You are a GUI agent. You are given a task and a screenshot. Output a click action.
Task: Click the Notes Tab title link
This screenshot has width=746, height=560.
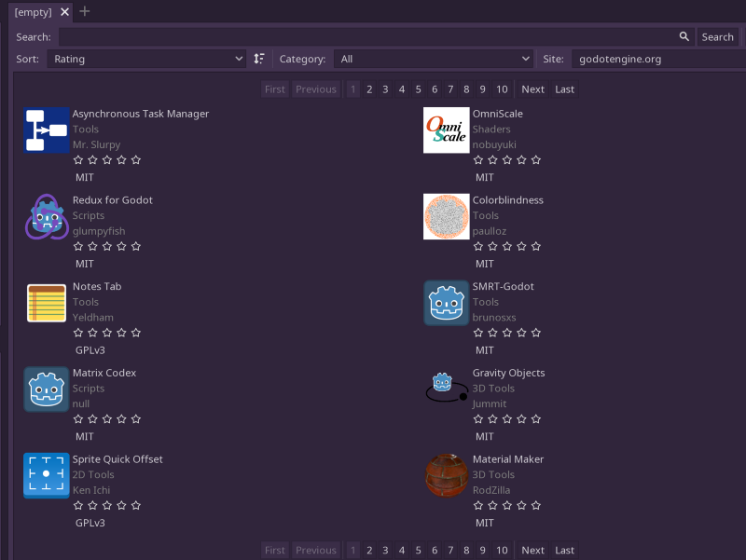point(97,287)
